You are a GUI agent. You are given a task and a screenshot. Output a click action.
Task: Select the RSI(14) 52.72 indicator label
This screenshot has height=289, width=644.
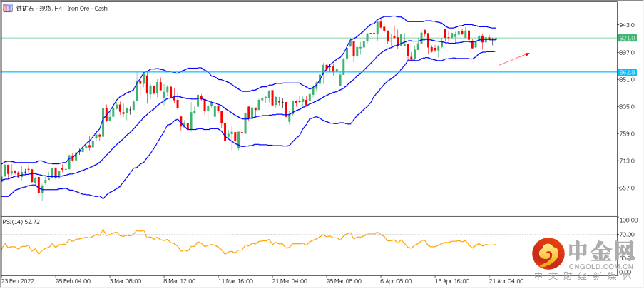[21, 222]
